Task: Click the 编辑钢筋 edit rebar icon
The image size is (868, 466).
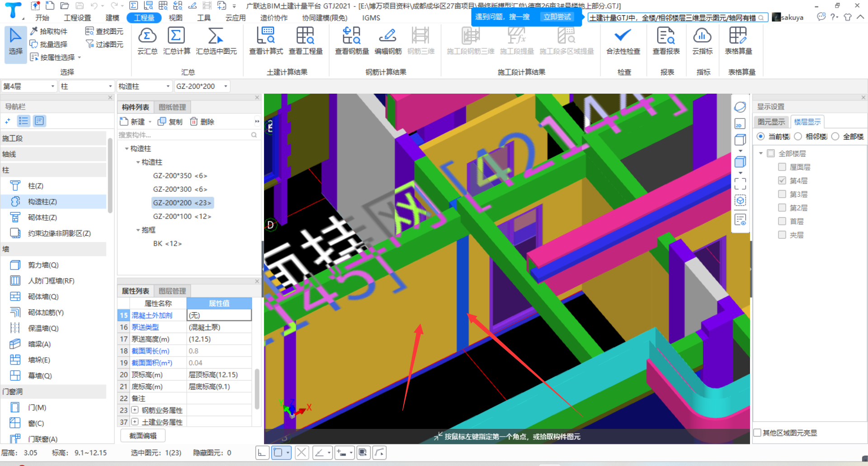Action: (388, 41)
